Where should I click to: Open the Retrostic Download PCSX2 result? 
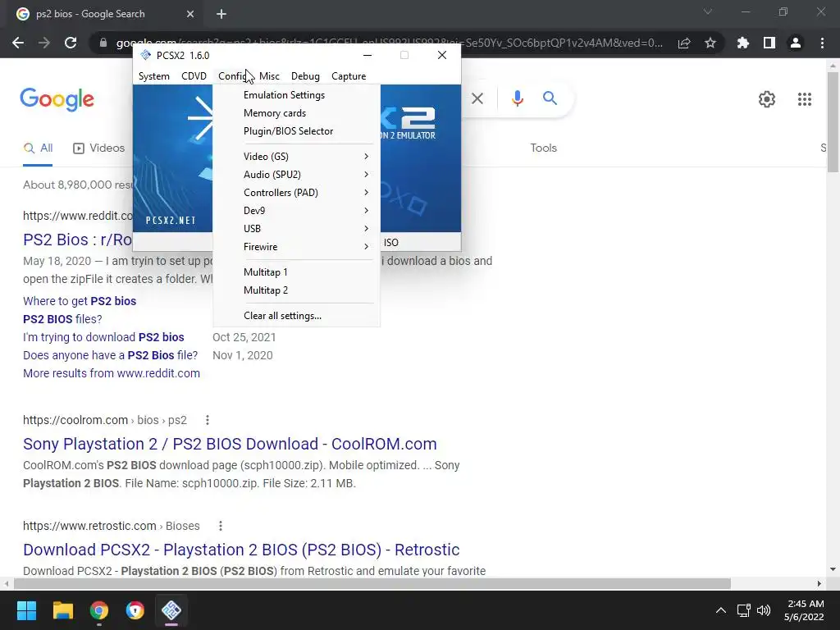(241, 550)
